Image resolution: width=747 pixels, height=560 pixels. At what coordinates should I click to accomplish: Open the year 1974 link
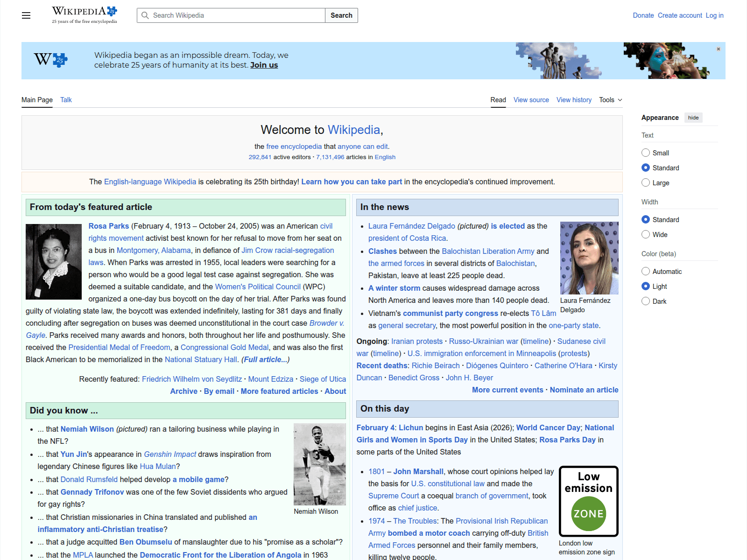377,521
